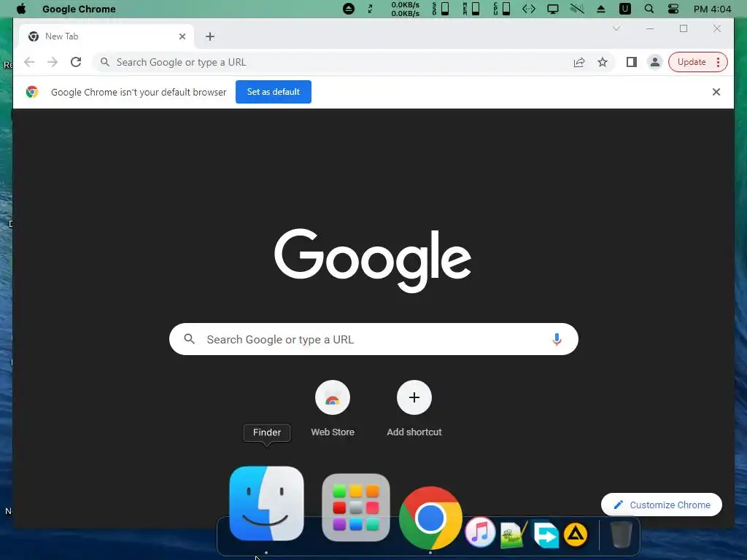Screen dimensions: 747x560
Task: Open Control Center toggles in menu bar
Action: click(x=673, y=9)
